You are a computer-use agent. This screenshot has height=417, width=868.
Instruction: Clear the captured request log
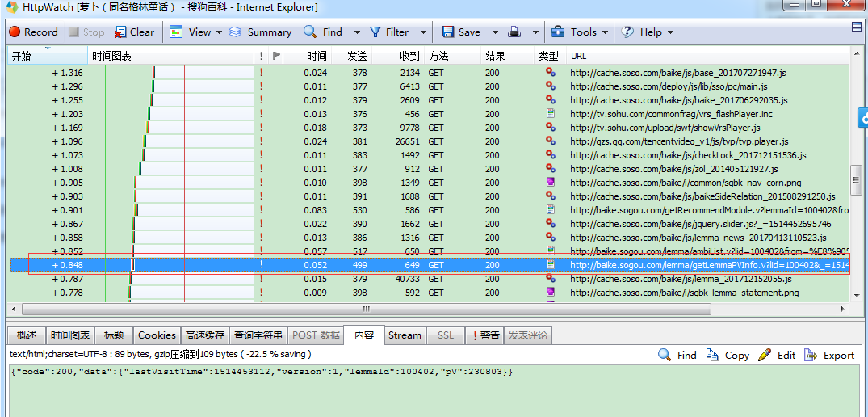click(134, 32)
